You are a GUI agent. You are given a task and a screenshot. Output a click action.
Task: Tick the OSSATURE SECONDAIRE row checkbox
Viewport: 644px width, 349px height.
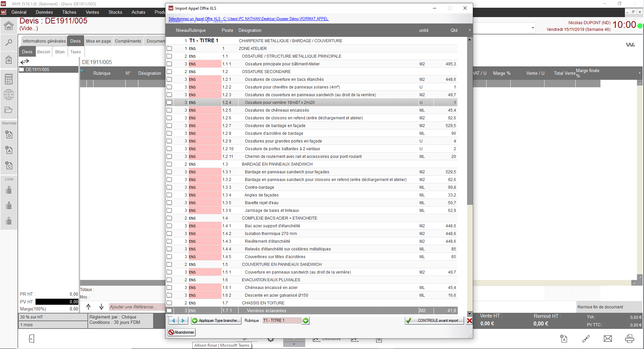coord(170,72)
